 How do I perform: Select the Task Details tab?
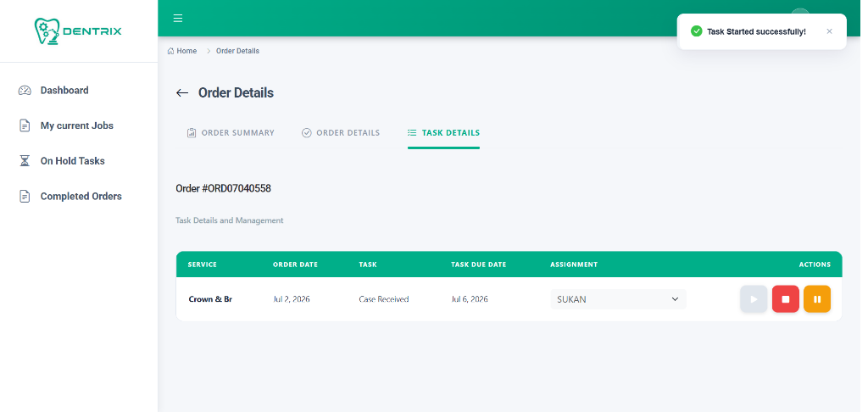click(x=443, y=133)
